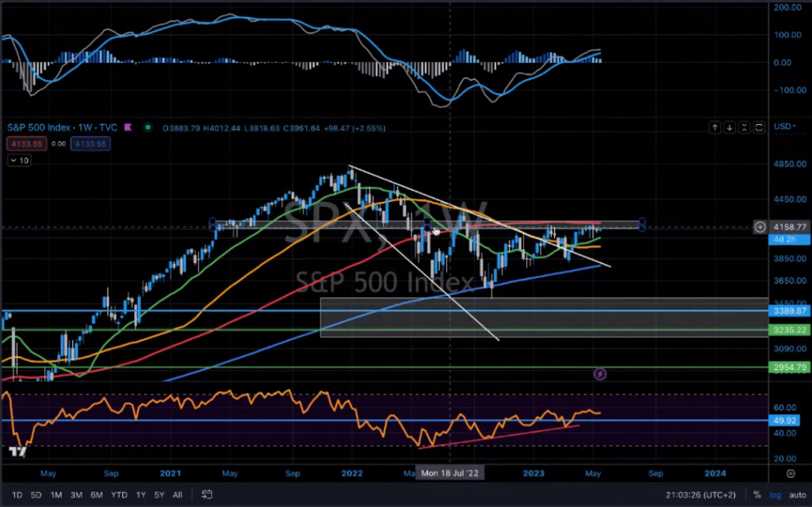Select the 1Y time range

(141, 495)
